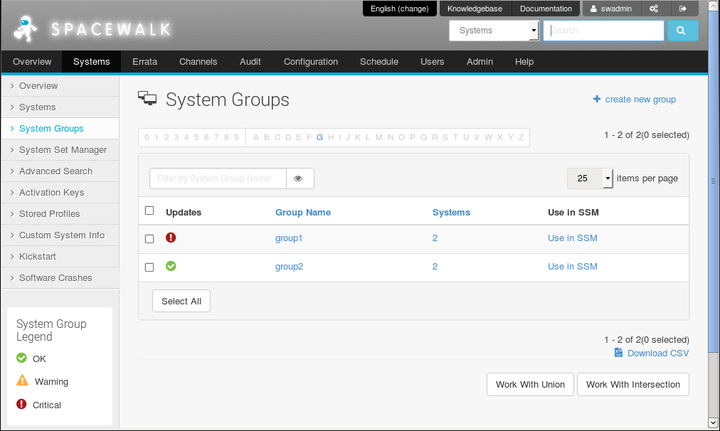Click the Select All button
The width and height of the screenshot is (720, 431).
[x=181, y=301]
